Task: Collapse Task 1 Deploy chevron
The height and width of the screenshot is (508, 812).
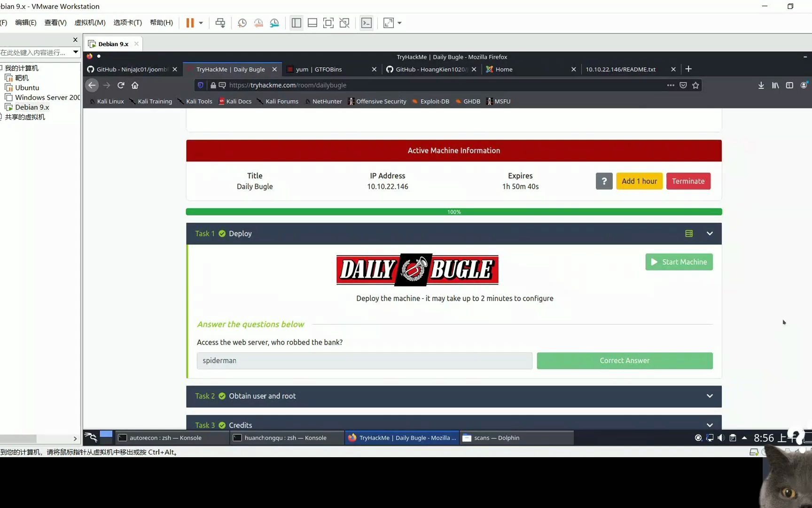Action: 710,234
